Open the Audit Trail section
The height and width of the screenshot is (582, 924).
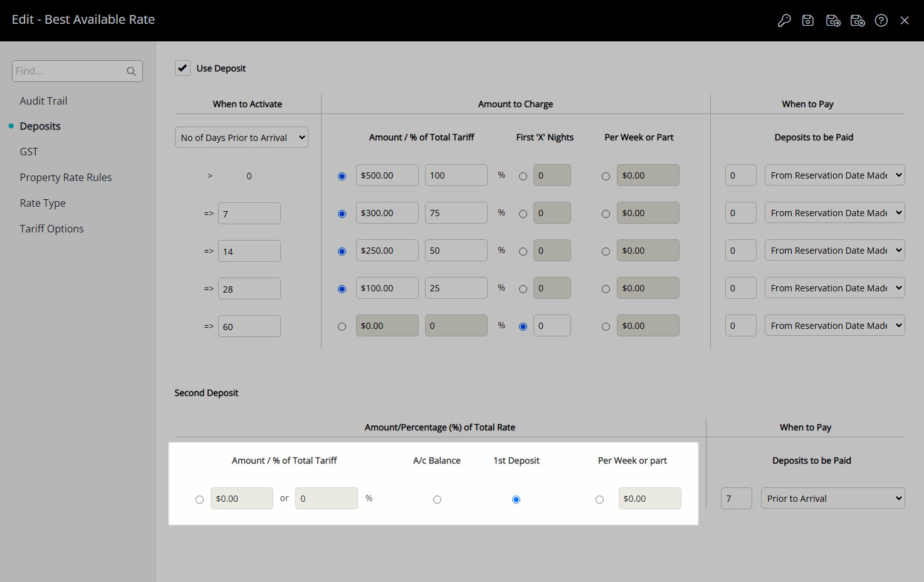point(43,101)
